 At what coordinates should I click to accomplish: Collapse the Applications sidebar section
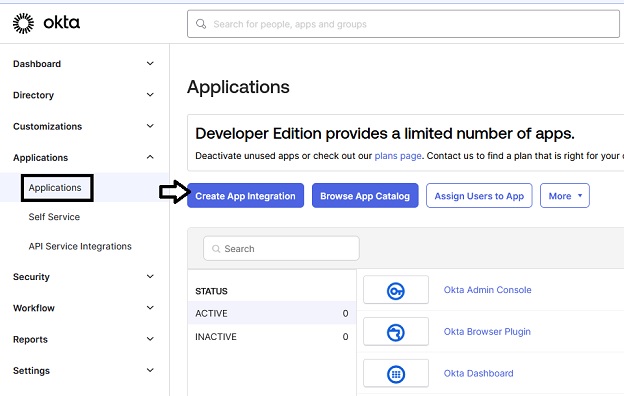coord(150,157)
